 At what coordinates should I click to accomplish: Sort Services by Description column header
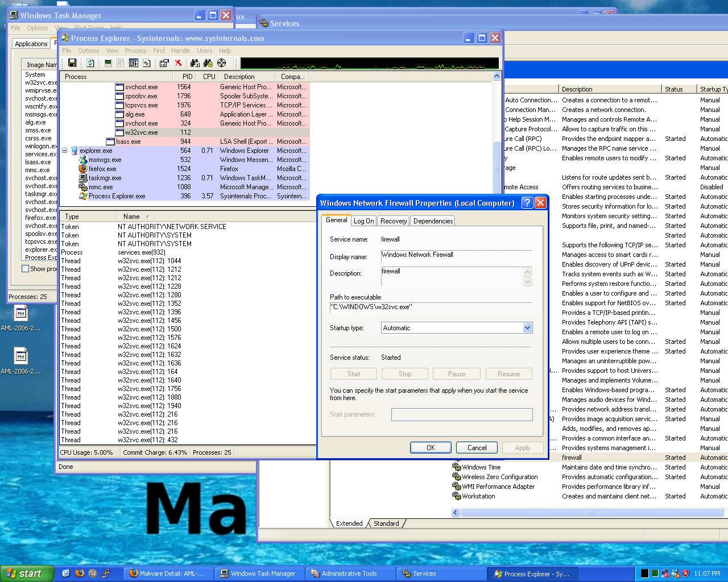coord(610,89)
